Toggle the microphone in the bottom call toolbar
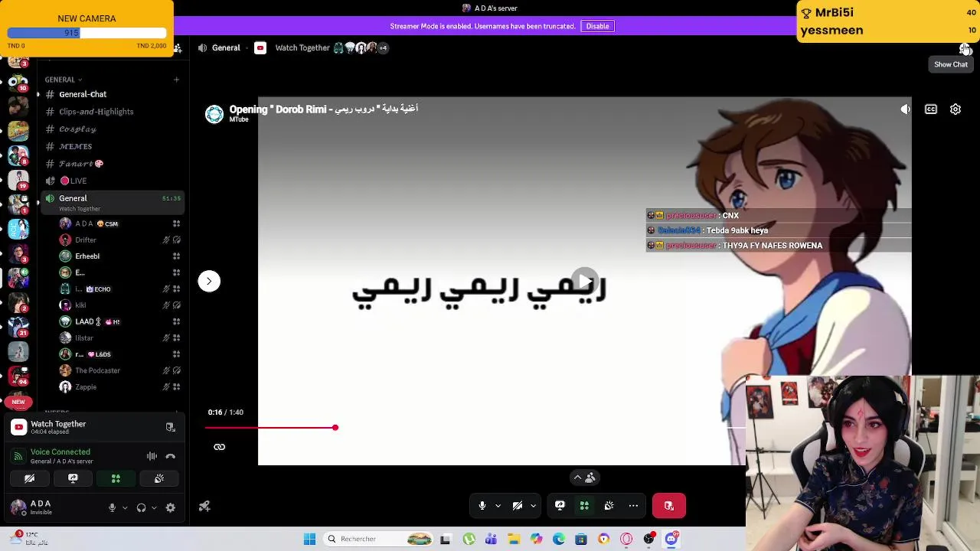The image size is (980, 551). click(482, 506)
